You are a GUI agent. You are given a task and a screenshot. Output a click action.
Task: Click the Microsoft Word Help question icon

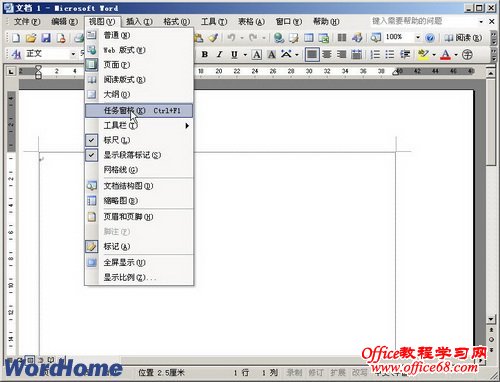[430, 38]
